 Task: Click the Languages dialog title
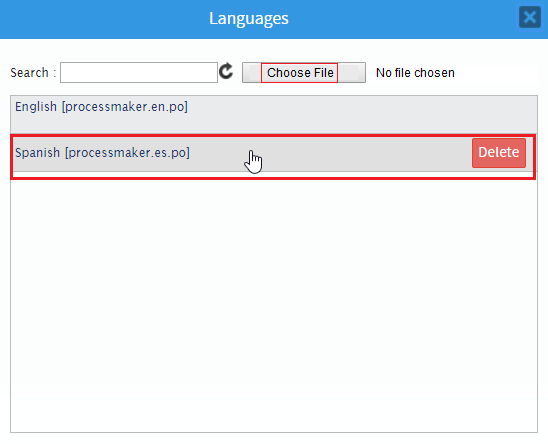[249, 19]
